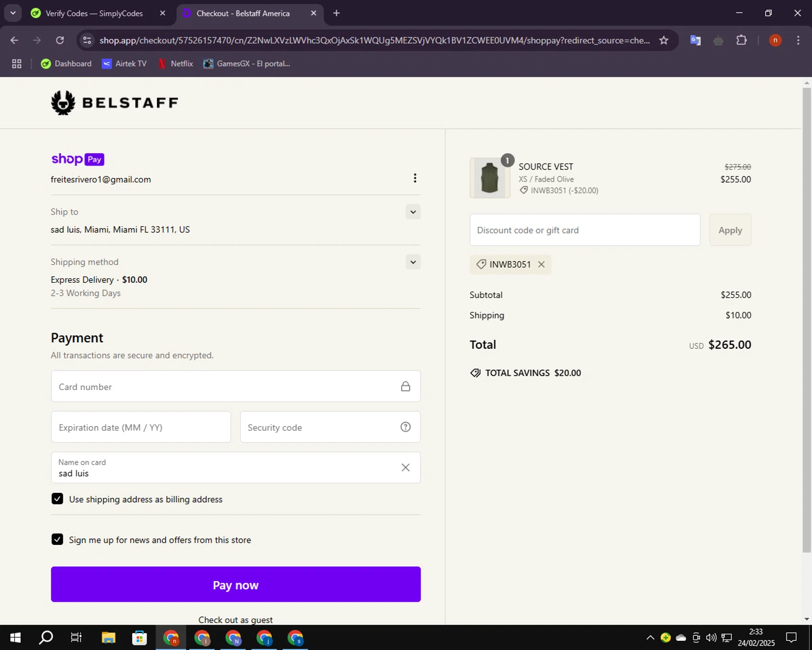Open the GamesGX bookmark
The image size is (812, 650).
click(x=247, y=63)
